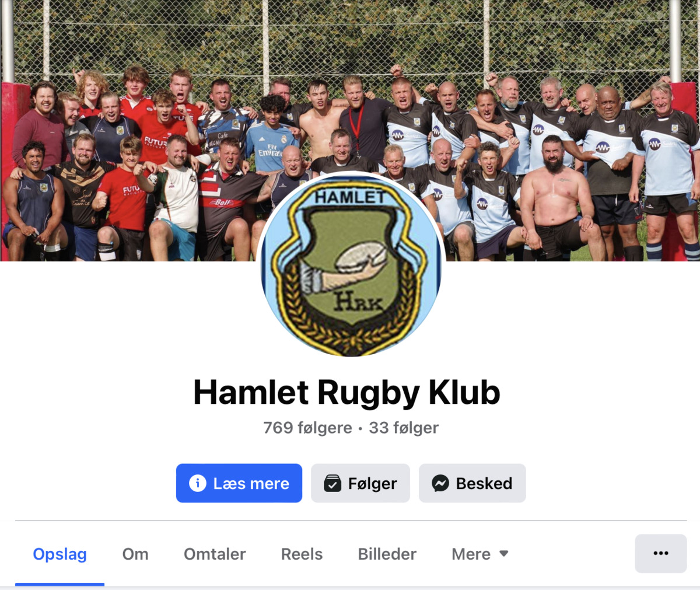Open the three-dots options menu
700x590 pixels.
pyautogui.click(x=661, y=553)
